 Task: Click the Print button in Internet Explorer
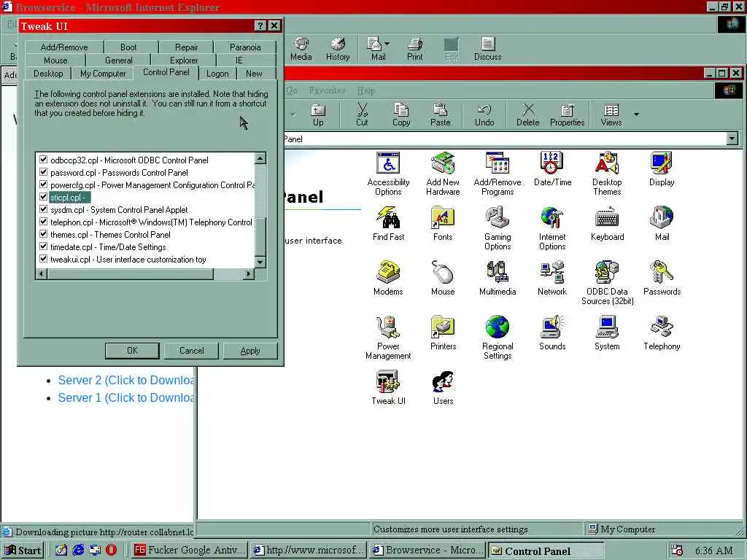pyautogui.click(x=414, y=49)
